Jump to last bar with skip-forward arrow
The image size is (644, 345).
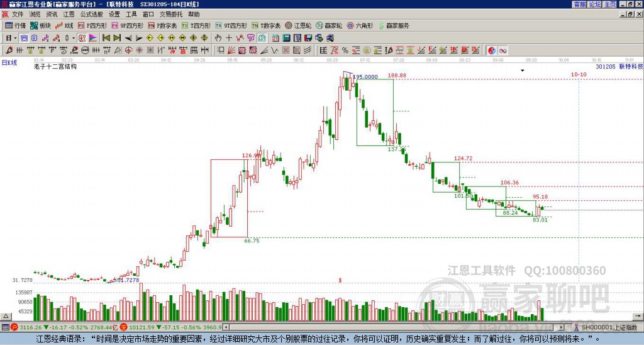117,38
